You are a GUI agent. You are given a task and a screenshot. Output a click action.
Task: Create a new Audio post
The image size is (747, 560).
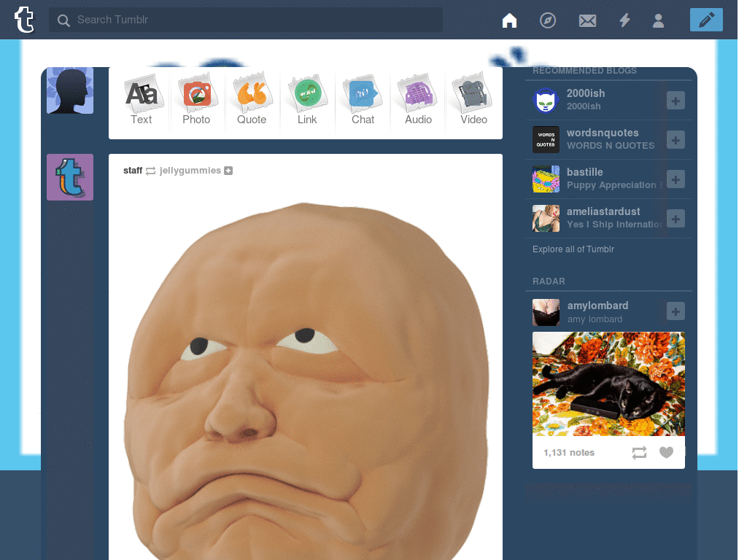(x=418, y=99)
